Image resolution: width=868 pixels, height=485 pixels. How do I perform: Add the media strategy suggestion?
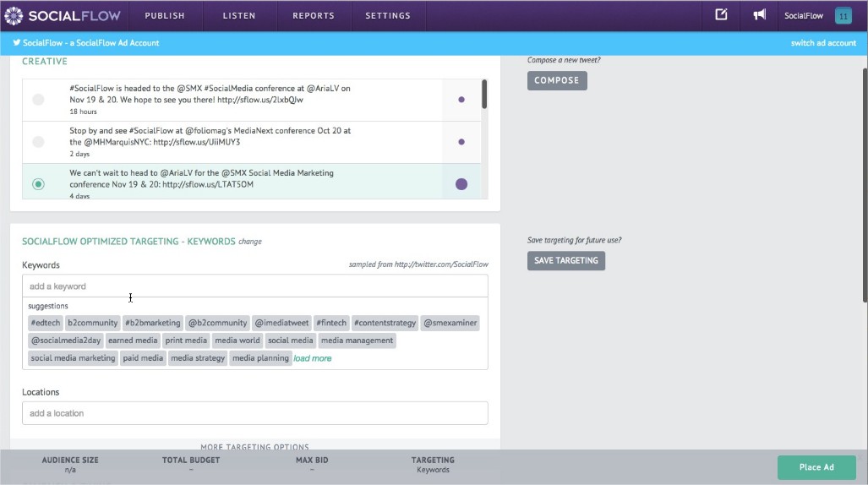(x=198, y=358)
